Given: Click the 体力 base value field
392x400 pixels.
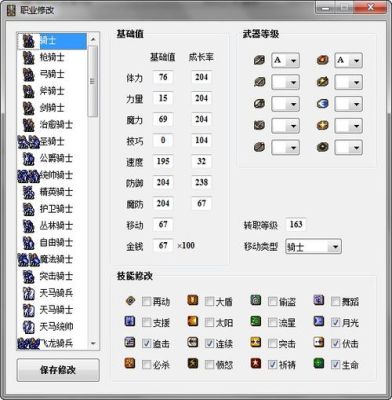Looking at the screenshot, I should 163,77.
